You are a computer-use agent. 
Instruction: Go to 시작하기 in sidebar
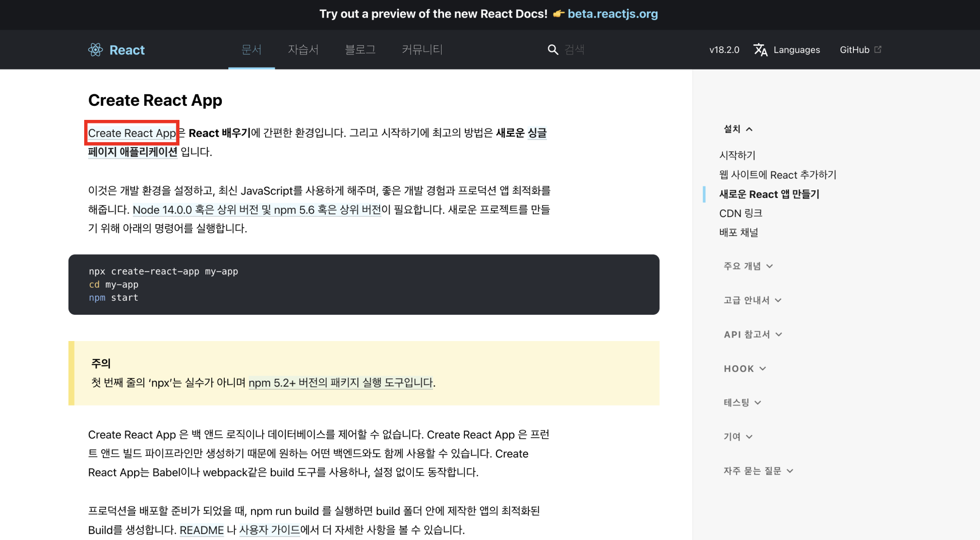737,155
